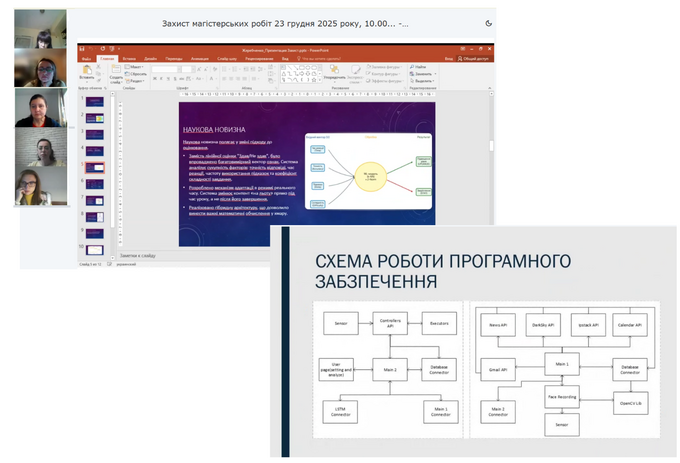Open the Design (Дизайн) ribbon tab

150,59
